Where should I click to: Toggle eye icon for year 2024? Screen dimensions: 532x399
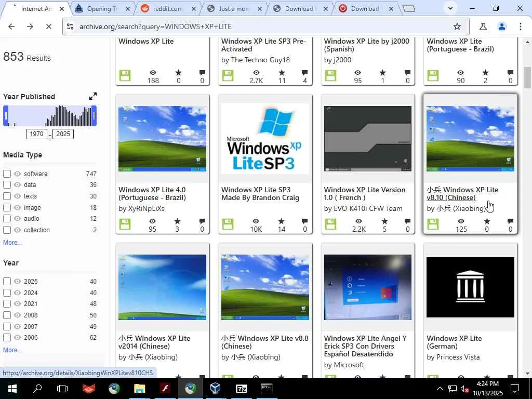(17, 292)
